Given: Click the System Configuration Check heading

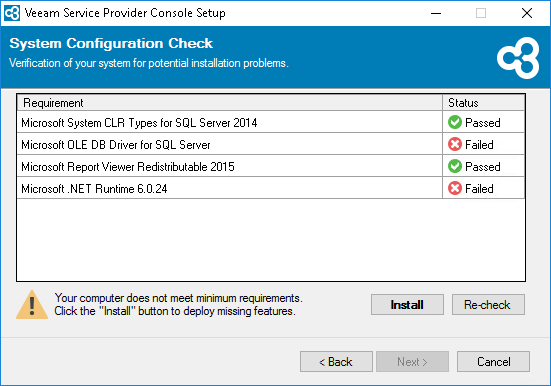Looking at the screenshot, I should click(111, 43).
